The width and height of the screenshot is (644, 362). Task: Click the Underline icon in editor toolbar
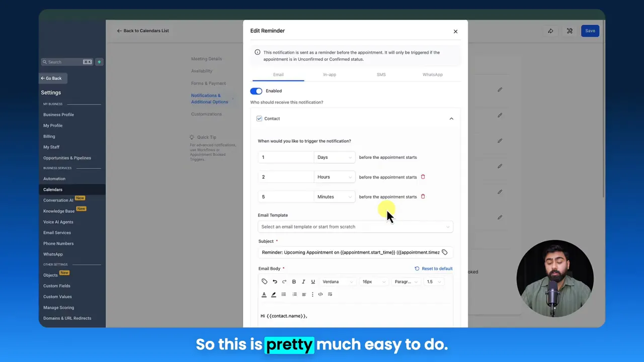(x=312, y=282)
